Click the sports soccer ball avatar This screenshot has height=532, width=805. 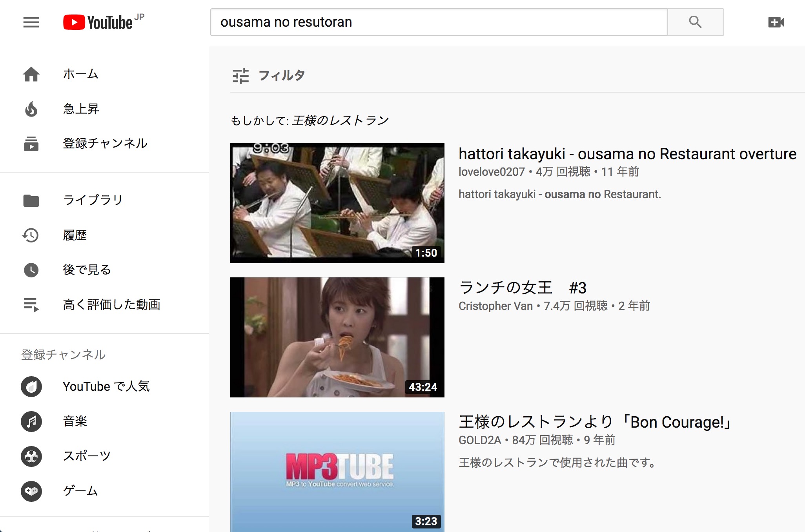pos(31,456)
